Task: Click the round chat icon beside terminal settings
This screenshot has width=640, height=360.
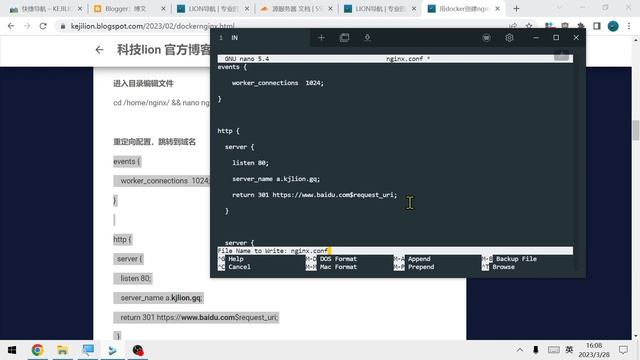Action: pos(486,38)
